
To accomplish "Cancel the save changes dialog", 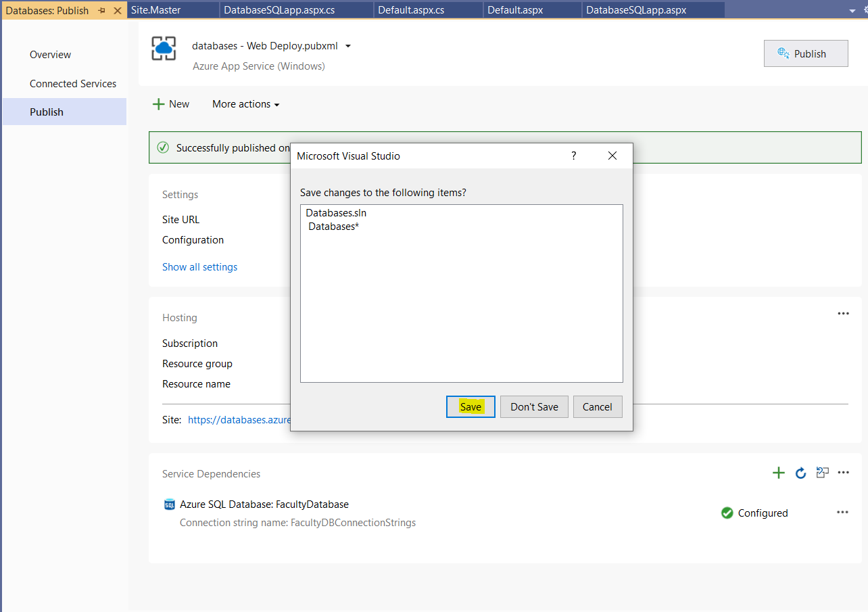I will pyautogui.click(x=598, y=406).
